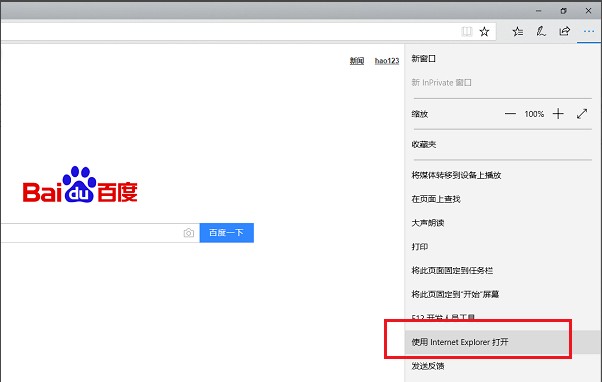Increase zoom with the plus button
602x382 pixels.
tap(558, 114)
